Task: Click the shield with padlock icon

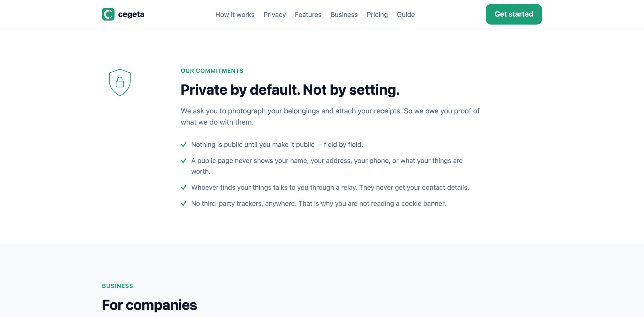Action: 120,83
